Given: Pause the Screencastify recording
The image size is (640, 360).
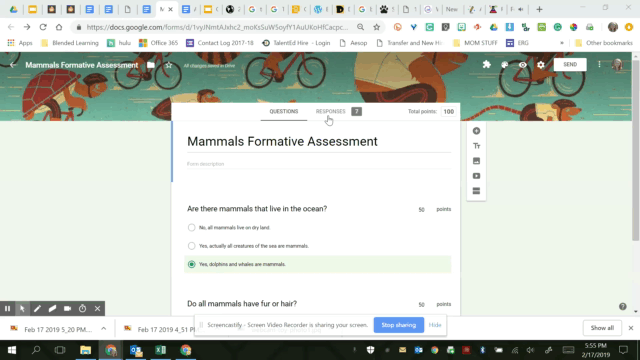Looking at the screenshot, I should pyautogui.click(x=7, y=309).
